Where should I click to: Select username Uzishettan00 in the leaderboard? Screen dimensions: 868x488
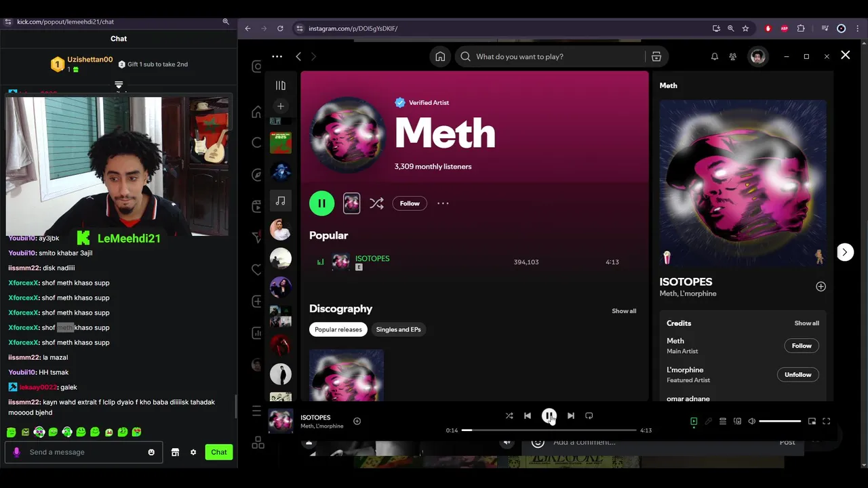coord(90,60)
